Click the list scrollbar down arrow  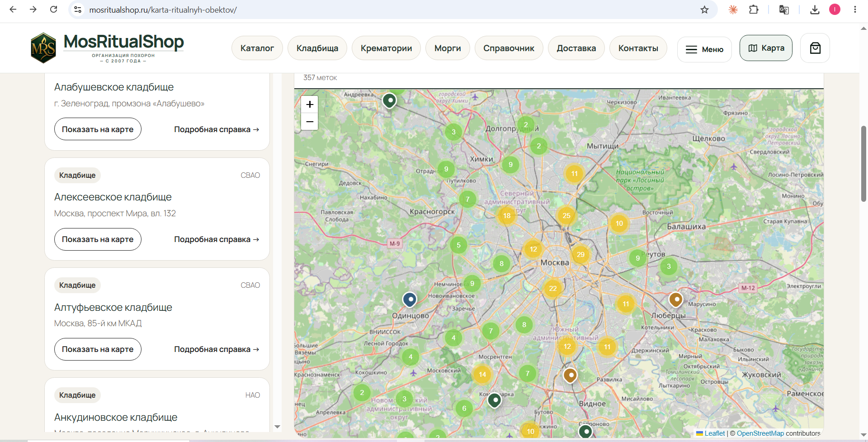point(277,427)
